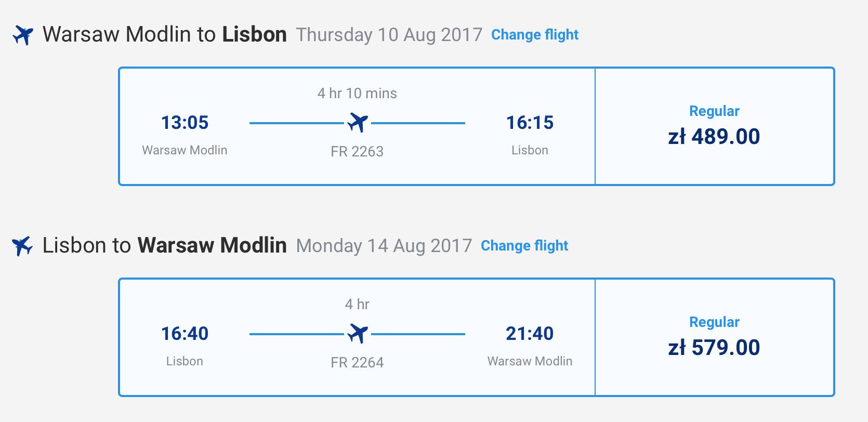The image size is (868, 422).
Task: Click the 21:40 arrival time
Action: click(x=530, y=334)
